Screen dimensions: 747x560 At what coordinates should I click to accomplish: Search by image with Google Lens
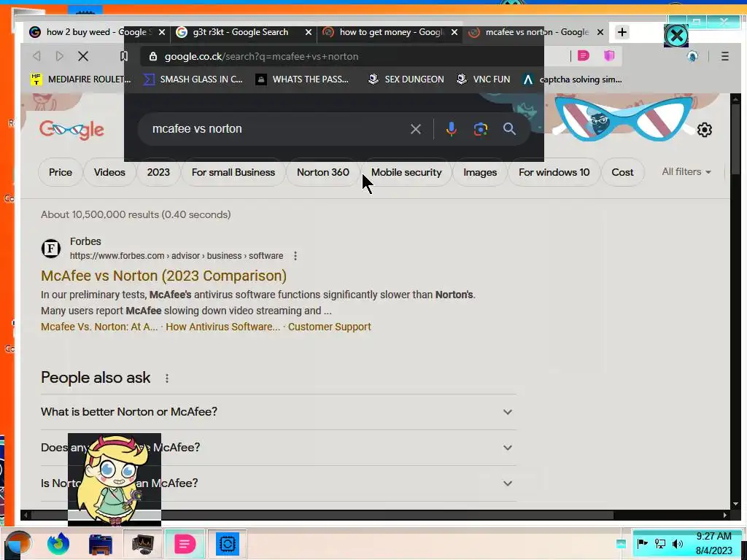point(481,129)
